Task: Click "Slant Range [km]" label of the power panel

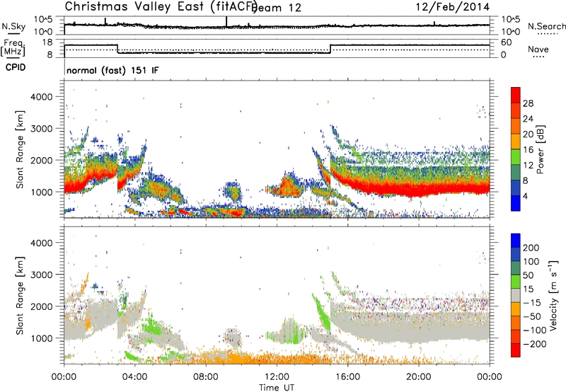Action: (x=20, y=149)
